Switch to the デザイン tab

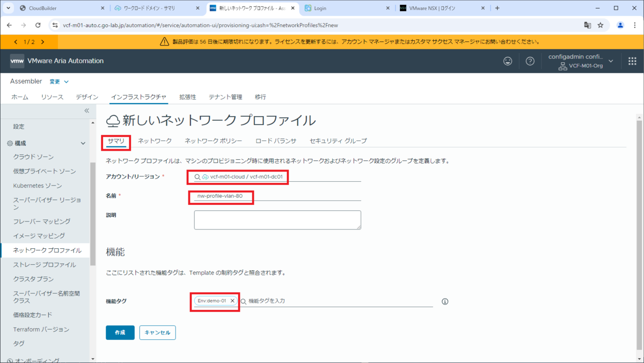pyautogui.click(x=87, y=97)
